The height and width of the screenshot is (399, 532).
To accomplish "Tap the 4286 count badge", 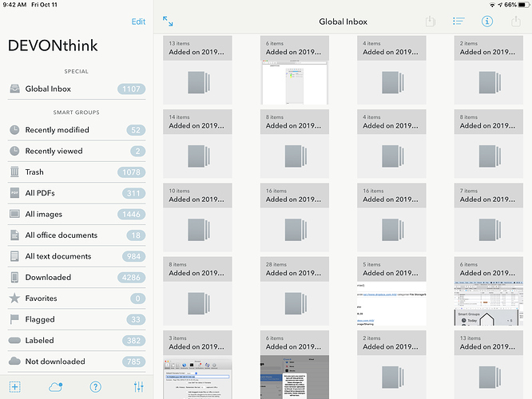I will pyautogui.click(x=131, y=277).
